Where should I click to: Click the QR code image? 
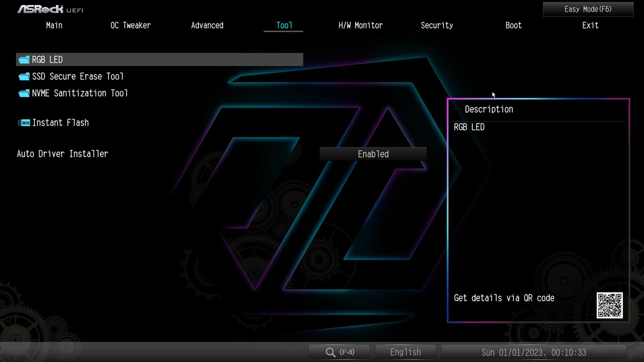click(x=609, y=305)
